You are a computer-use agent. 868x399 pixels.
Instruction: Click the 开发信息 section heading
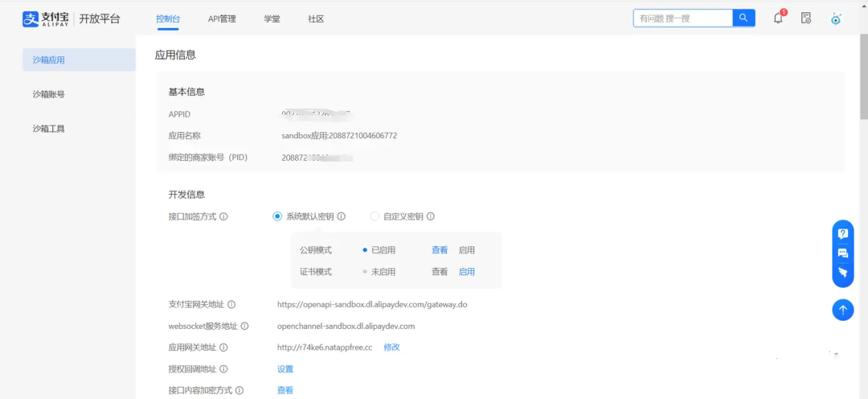tap(186, 195)
